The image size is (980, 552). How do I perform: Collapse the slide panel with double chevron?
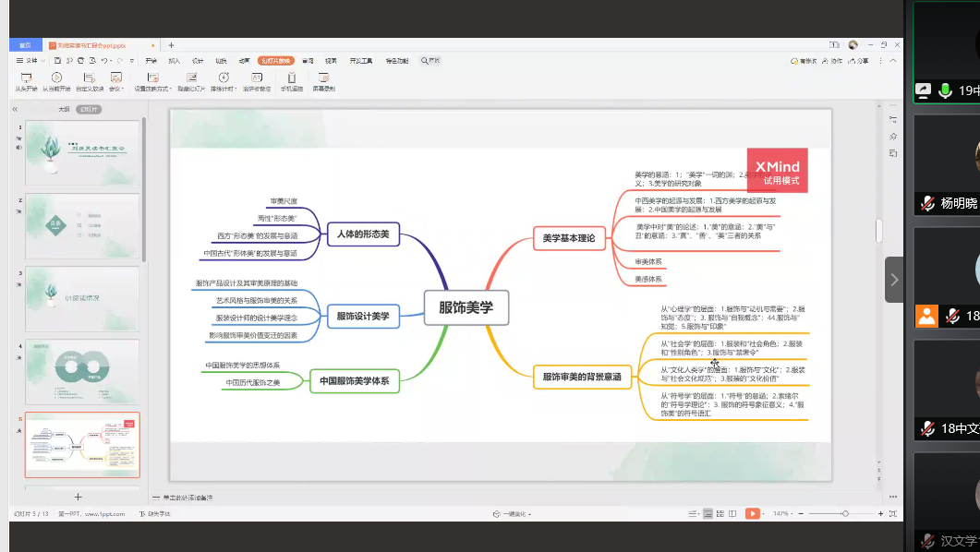click(x=15, y=109)
